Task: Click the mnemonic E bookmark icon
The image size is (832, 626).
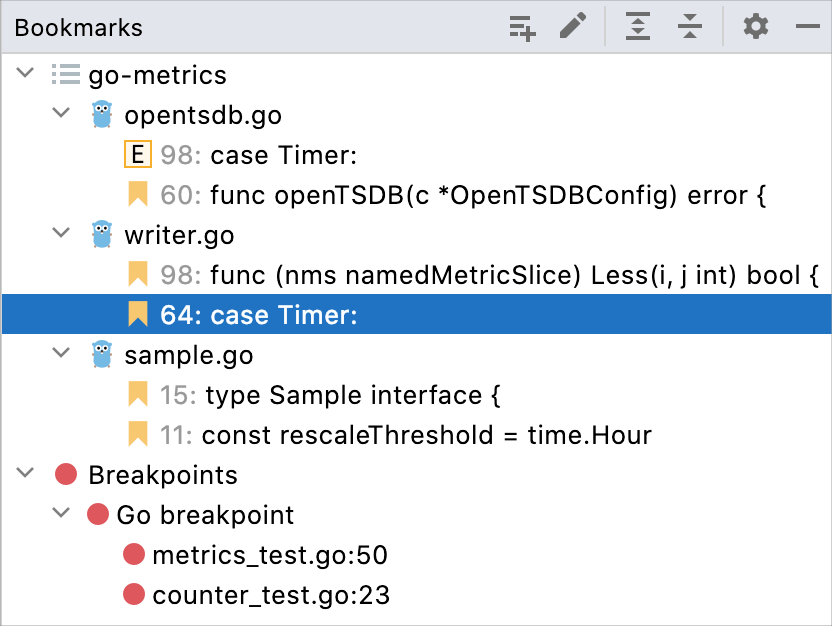Action: (x=138, y=155)
